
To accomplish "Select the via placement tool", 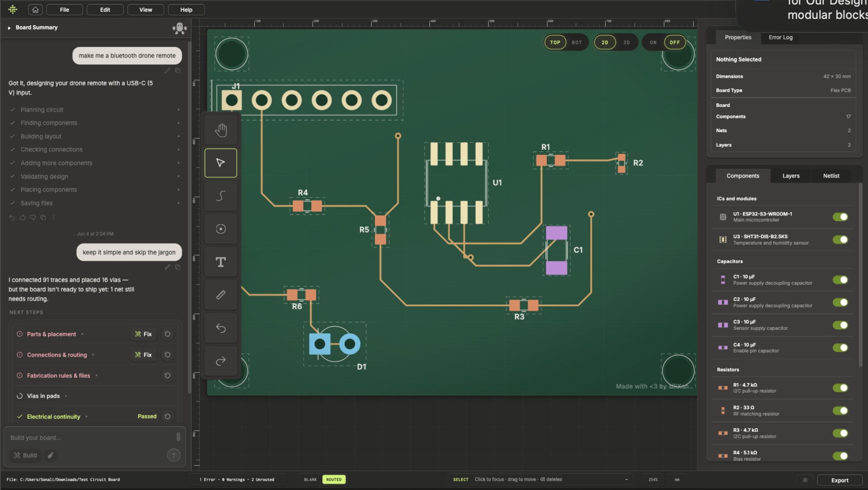I will [x=221, y=229].
